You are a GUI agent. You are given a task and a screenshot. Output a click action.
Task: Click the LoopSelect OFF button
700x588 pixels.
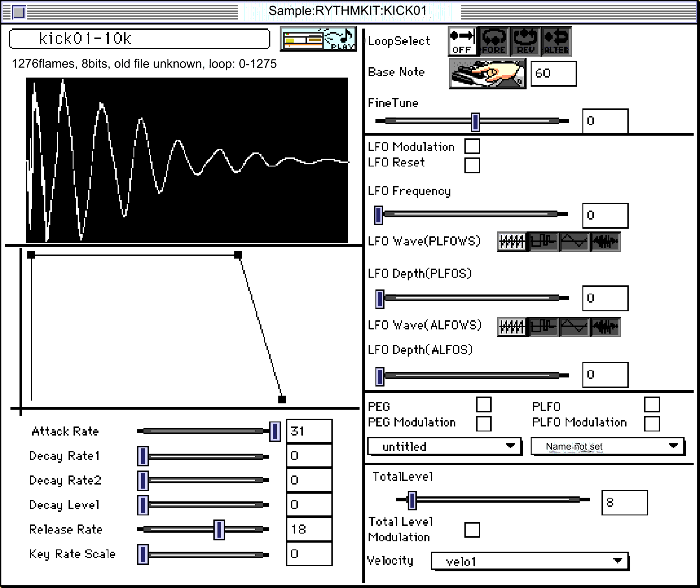tap(462, 41)
